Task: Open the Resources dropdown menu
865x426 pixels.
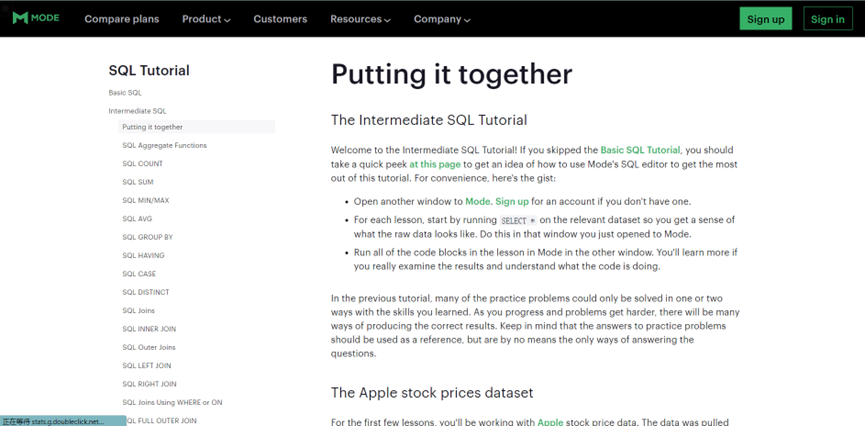Action: coord(360,19)
